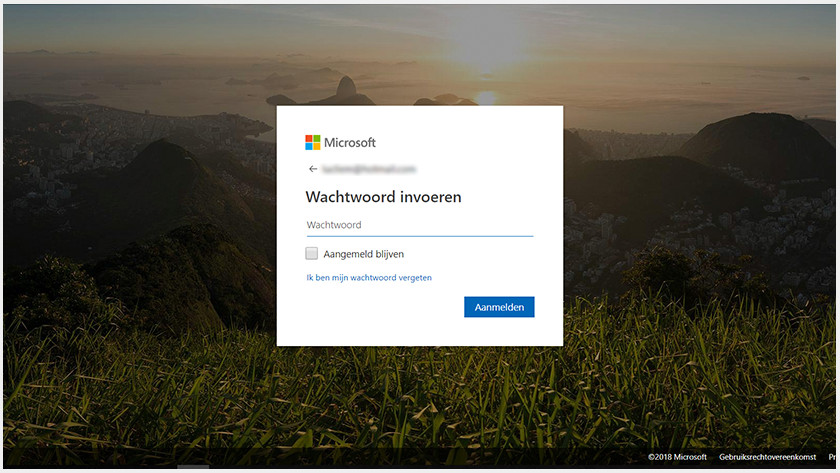Click the Microsoft four-square logo
Viewport: 840px width, 473px height.
[312, 142]
